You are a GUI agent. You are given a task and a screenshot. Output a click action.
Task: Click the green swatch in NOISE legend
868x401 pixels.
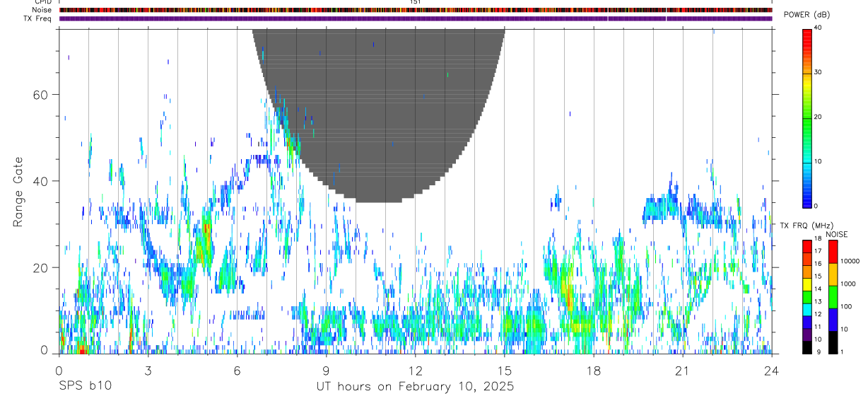tap(833, 297)
